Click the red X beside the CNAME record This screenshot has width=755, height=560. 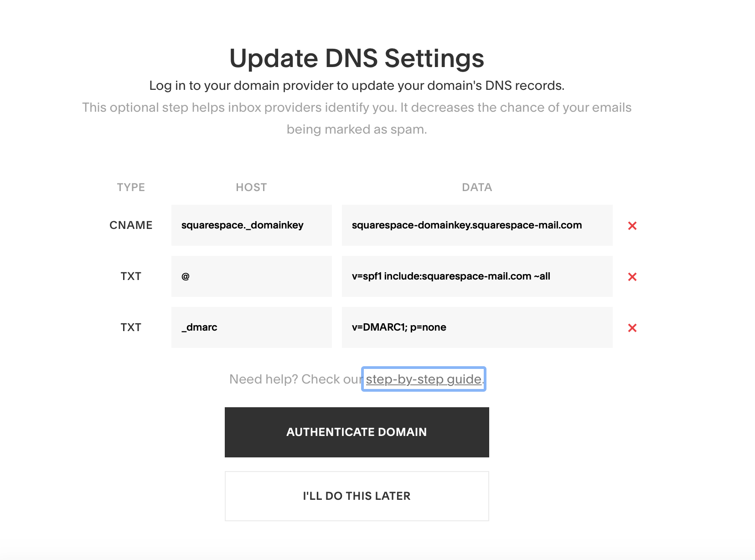tap(632, 226)
